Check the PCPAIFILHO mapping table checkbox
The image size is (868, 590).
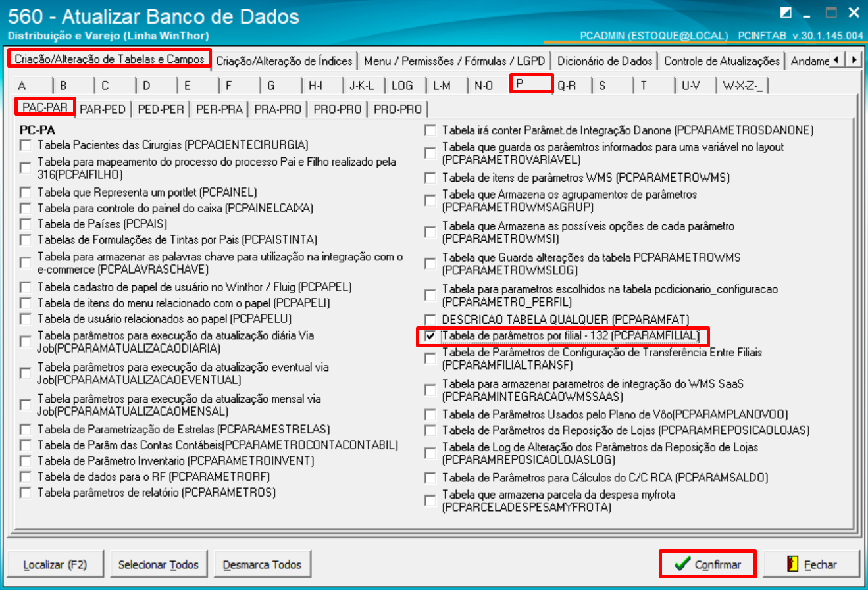coord(26,168)
